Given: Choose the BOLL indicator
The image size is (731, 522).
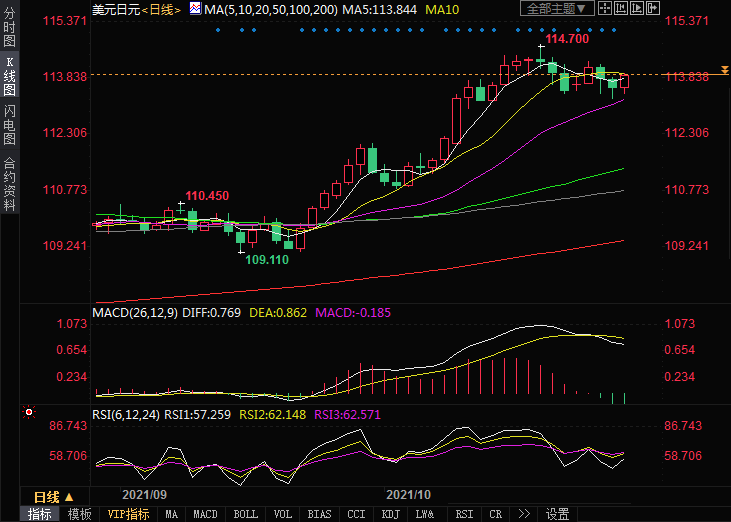Looking at the screenshot, I should 245,514.
